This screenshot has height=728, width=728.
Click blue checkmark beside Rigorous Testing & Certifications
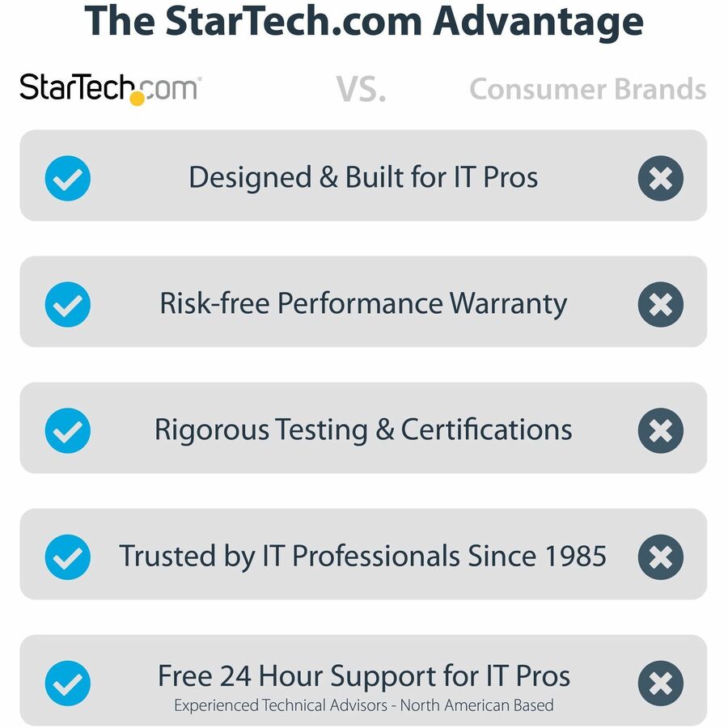68,430
